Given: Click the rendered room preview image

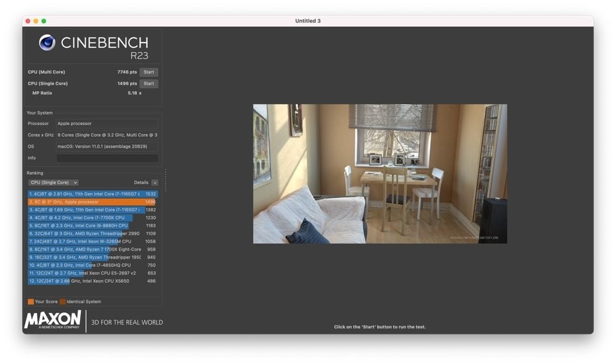Looking at the screenshot, I should click(x=380, y=174).
